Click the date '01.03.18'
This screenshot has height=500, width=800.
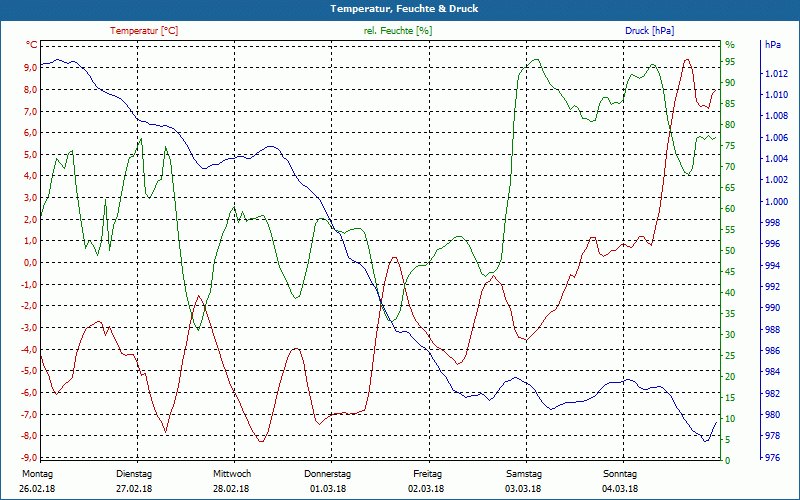click(x=328, y=489)
